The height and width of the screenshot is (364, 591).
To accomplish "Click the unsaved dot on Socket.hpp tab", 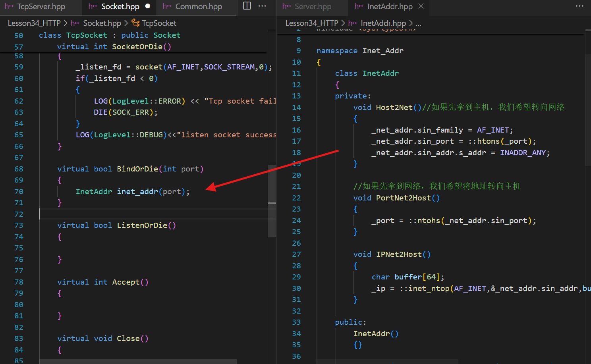I will [x=148, y=6].
